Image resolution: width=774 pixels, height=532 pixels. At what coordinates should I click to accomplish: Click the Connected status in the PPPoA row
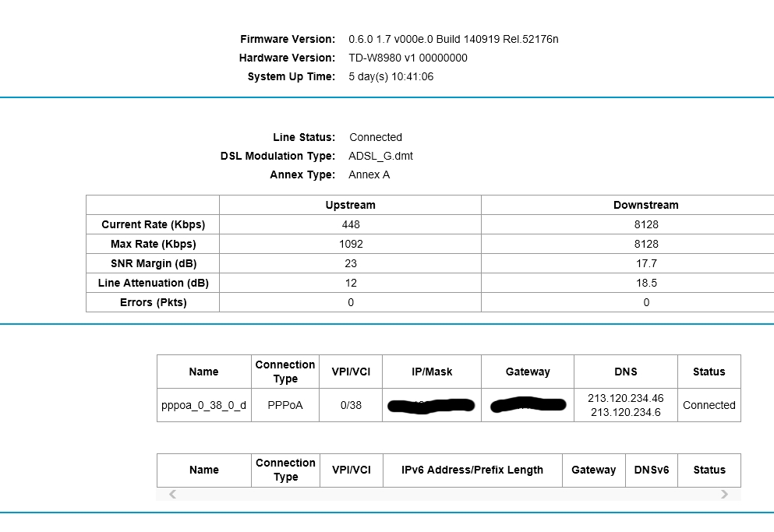coord(709,405)
